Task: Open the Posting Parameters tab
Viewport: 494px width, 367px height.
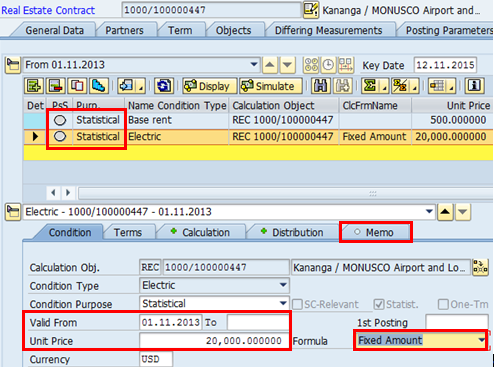Action: coord(449,30)
